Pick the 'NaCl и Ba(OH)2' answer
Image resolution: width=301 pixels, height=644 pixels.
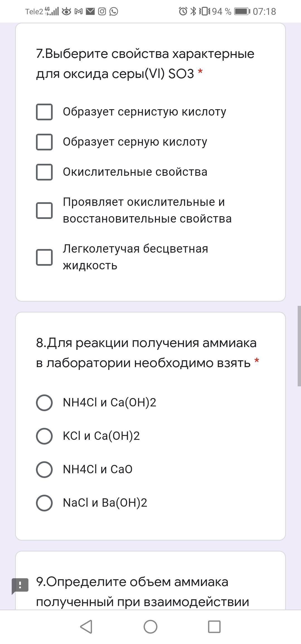[x=44, y=503]
